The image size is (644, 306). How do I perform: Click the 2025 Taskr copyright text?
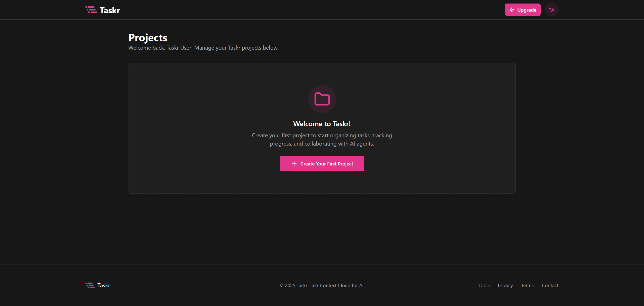click(322, 285)
